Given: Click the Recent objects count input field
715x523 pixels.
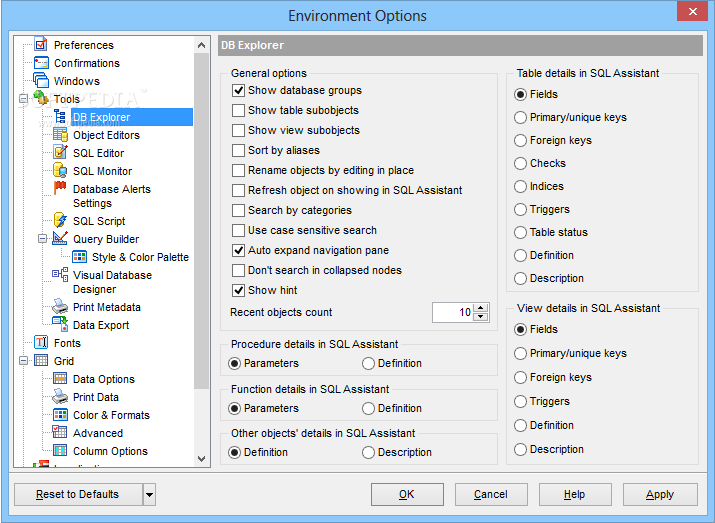Looking at the screenshot, I should (452, 313).
